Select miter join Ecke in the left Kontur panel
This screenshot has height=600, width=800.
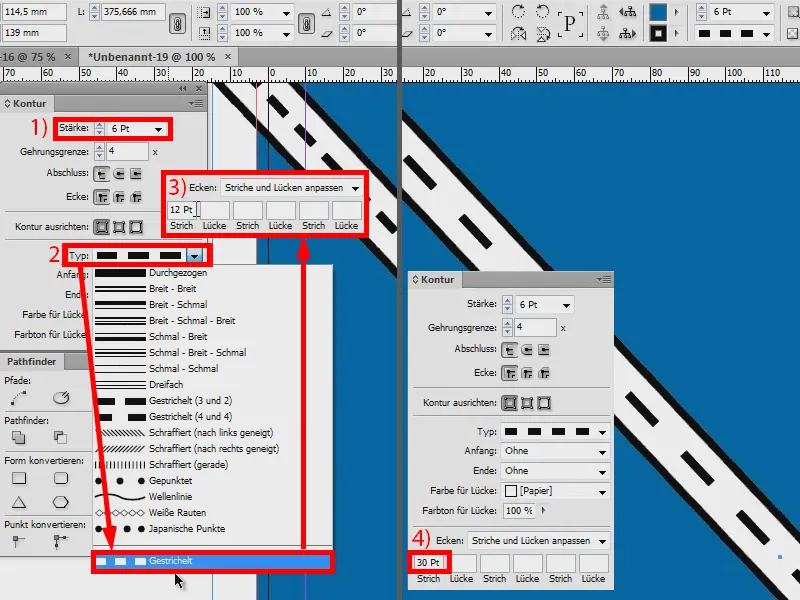click(102, 197)
